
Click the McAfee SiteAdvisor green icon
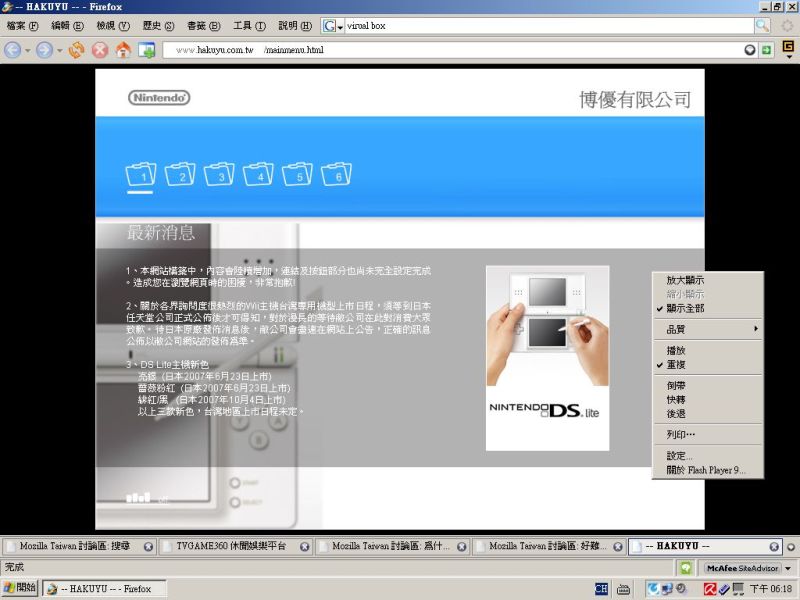[686, 568]
